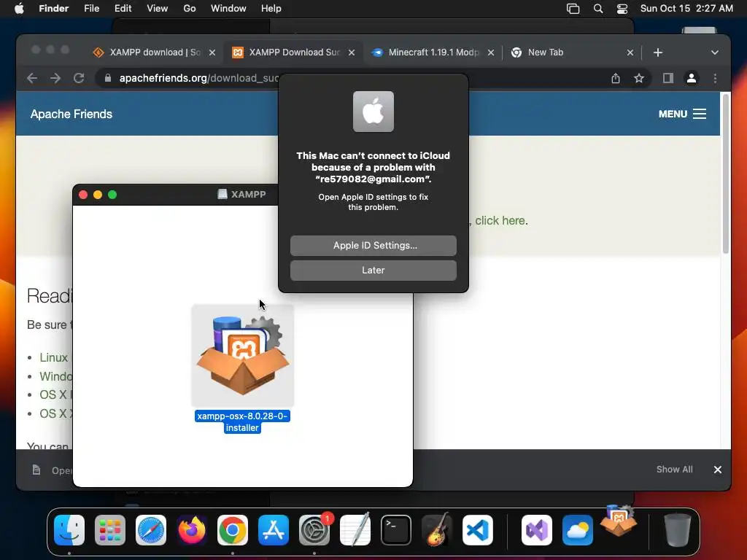Screen dimensions: 747x560
Task: View site info via the lock icon
Action: tap(108, 78)
